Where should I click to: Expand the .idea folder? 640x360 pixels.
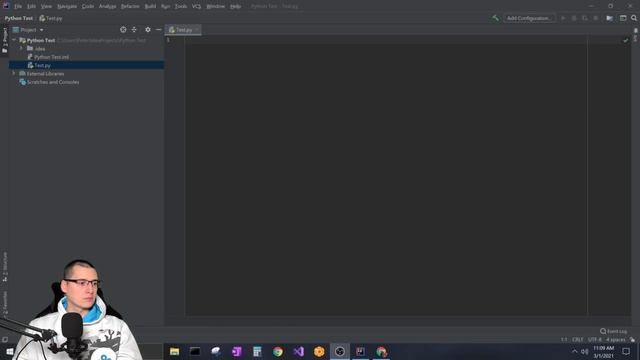click(21, 49)
